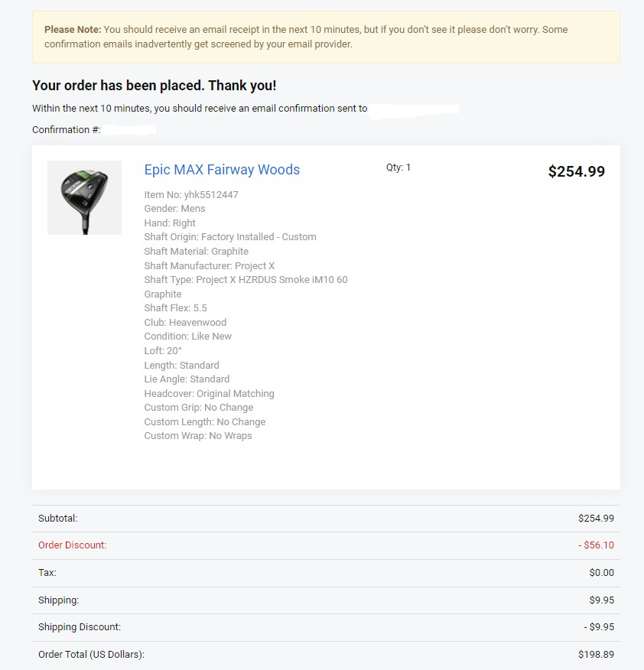The image size is (644, 670).
Task: Click the Order Total $198.89 amount
Action: click(596, 655)
